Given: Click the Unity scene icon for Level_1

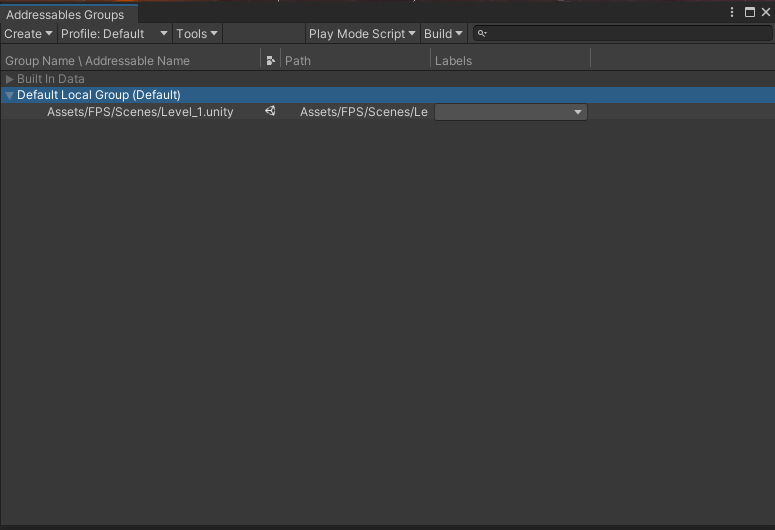Looking at the screenshot, I should pos(270,112).
